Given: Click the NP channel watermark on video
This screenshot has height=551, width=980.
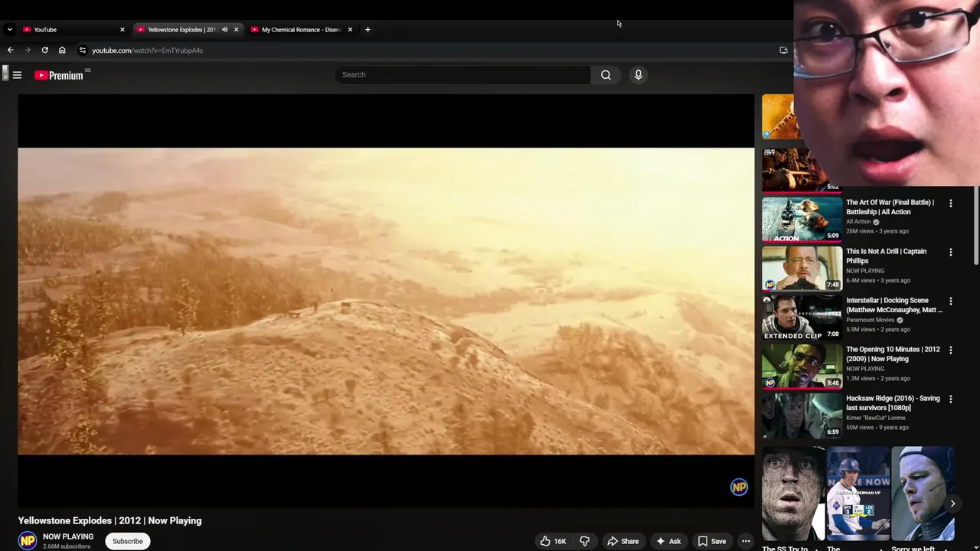Looking at the screenshot, I should [739, 487].
